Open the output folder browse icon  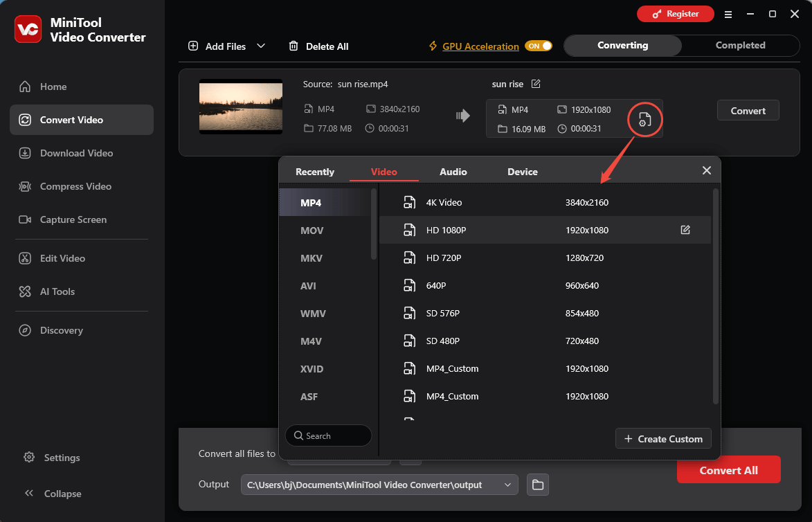[538, 485]
